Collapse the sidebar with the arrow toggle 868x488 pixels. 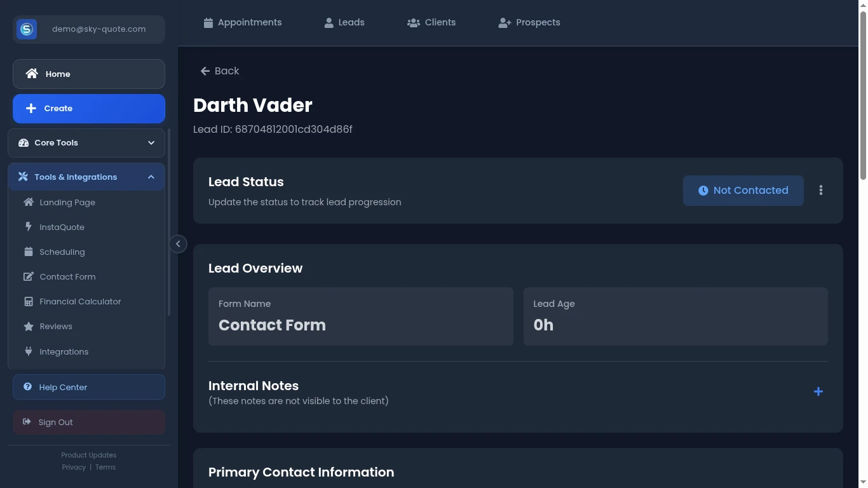[x=178, y=244]
